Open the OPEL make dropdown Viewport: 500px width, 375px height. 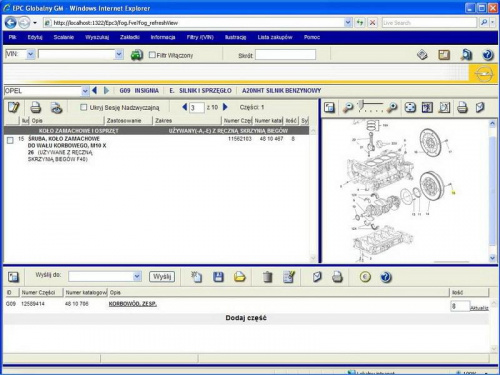[x=85, y=91]
